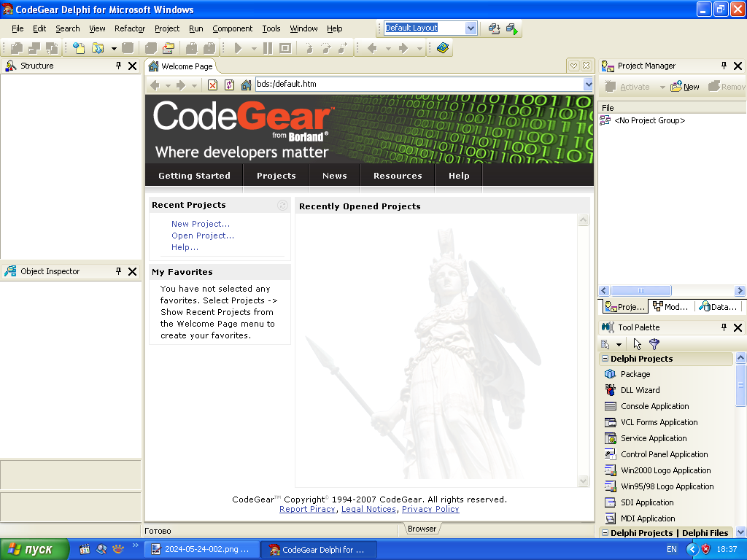Image resolution: width=747 pixels, height=560 pixels.
Task: Click the Home icon in the browser bar
Action: pos(246,85)
